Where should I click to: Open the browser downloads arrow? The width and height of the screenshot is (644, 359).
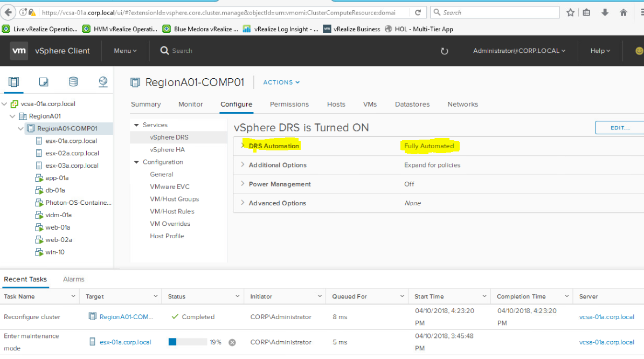click(x=605, y=12)
